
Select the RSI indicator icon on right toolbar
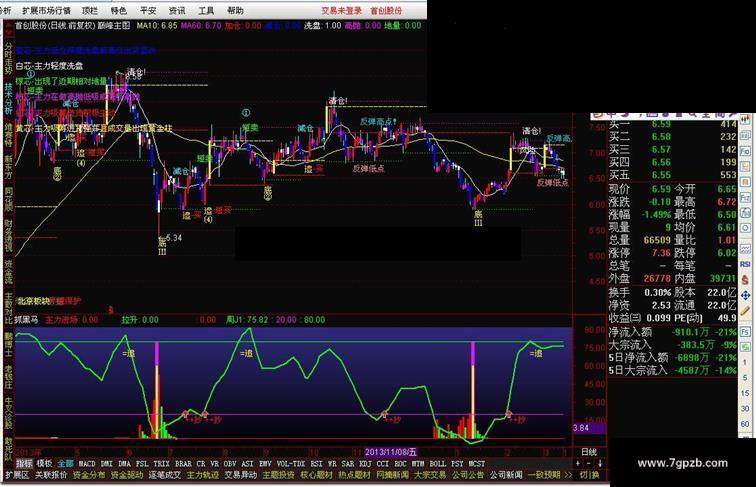click(745, 264)
